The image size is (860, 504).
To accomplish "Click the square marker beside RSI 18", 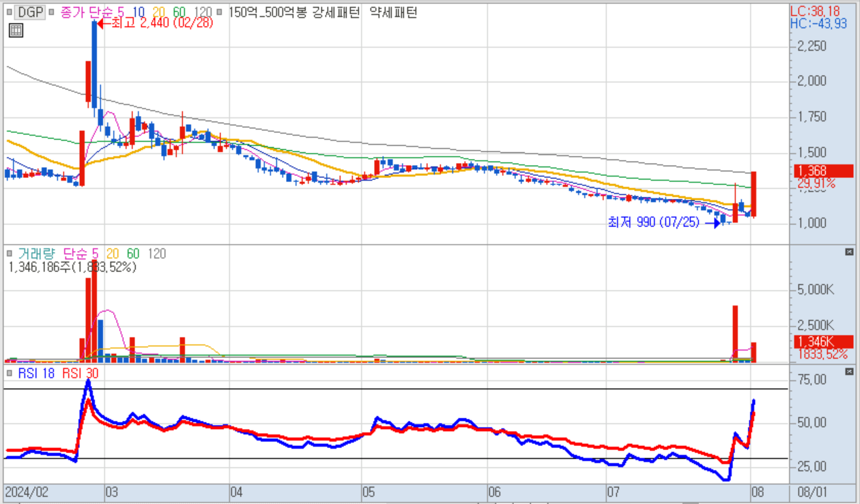I will (9, 373).
